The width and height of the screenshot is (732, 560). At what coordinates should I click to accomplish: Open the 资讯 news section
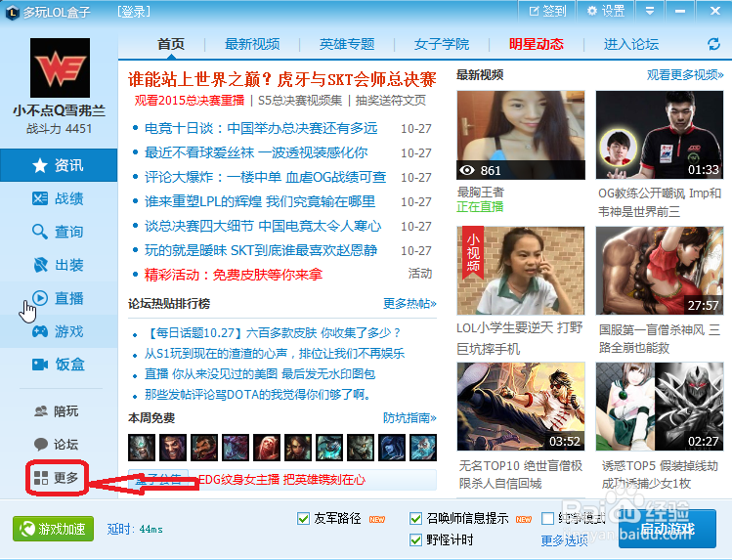tap(59, 165)
